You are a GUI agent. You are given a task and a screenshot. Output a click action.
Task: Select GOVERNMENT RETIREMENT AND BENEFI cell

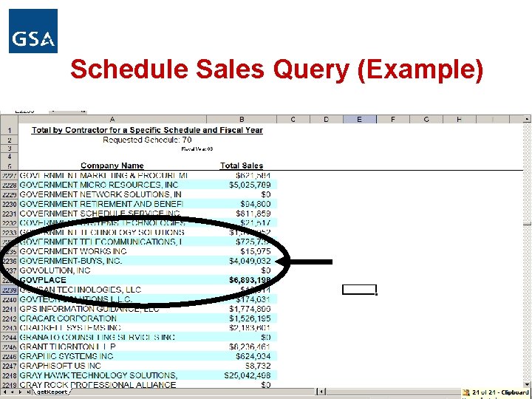click(112, 204)
